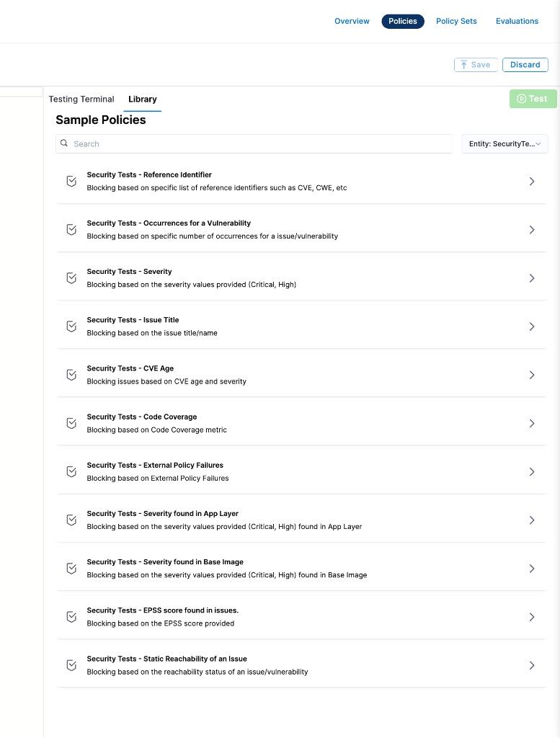
Task: Toggle check badge next to Issue Title policy
Action: coord(71,326)
